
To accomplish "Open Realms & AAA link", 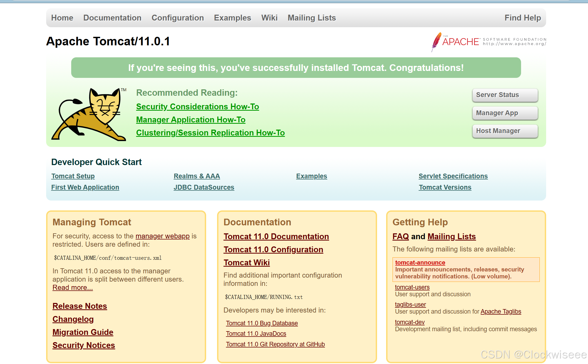I will 197,176.
